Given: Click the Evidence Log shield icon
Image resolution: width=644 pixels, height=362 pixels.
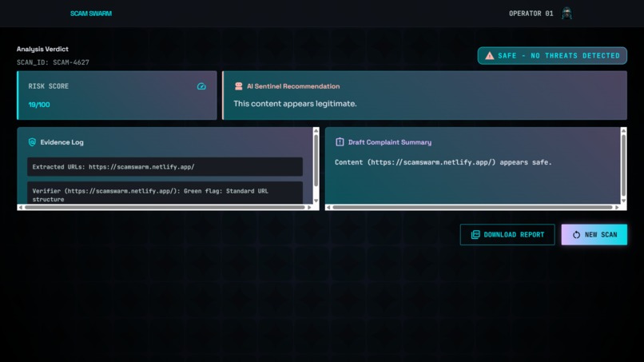Looking at the screenshot, I should click(32, 142).
